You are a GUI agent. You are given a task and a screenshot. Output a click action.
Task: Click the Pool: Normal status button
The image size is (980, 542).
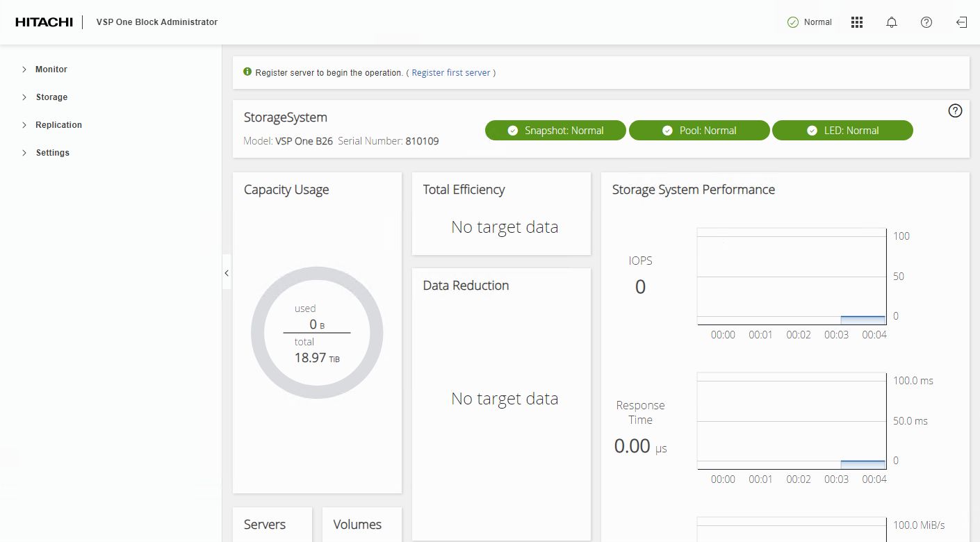point(699,131)
